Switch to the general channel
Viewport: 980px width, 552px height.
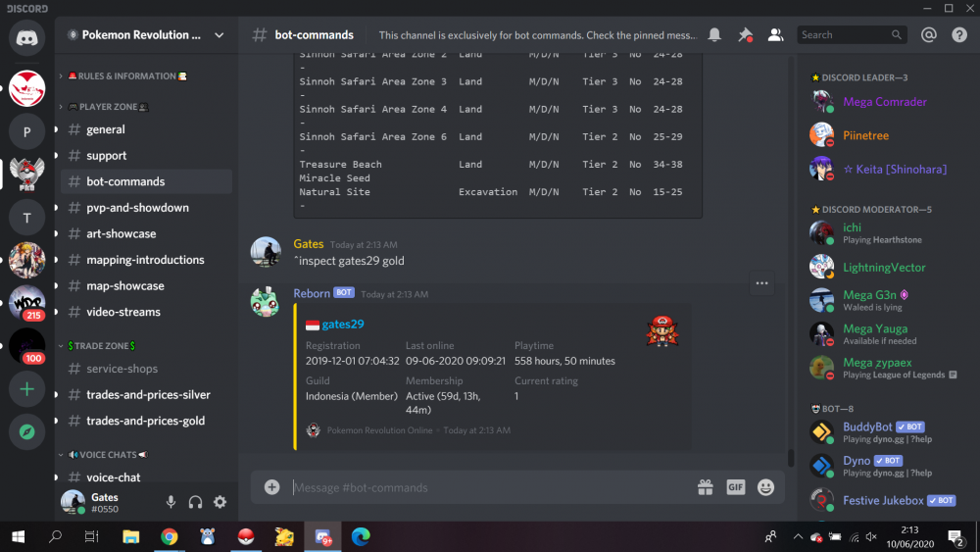(x=106, y=129)
